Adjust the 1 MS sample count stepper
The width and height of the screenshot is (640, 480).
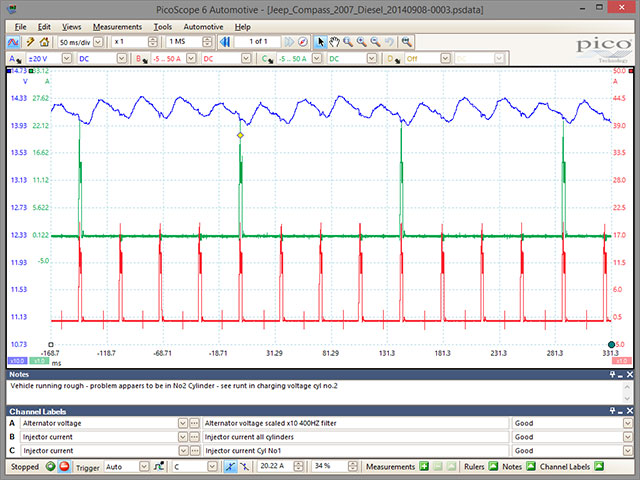207,42
